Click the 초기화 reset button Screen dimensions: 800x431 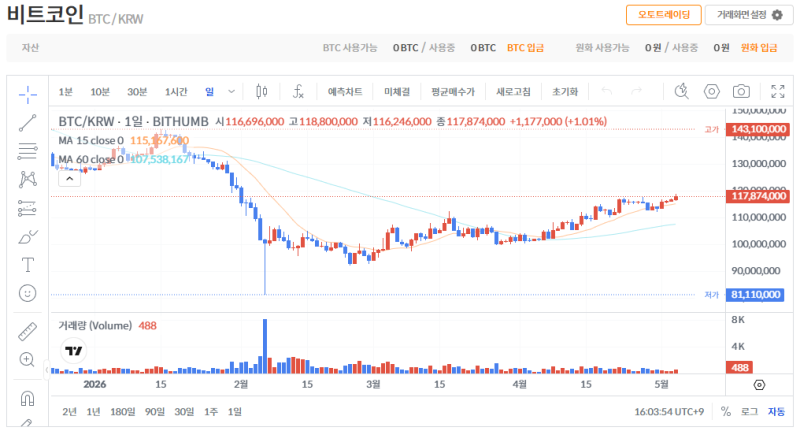(x=565, y=92)
